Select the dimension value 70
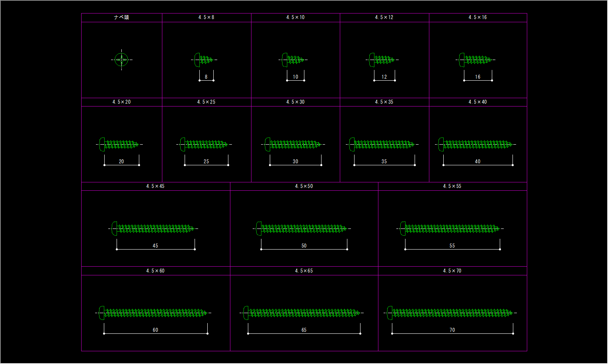 (x=452, y=330)
